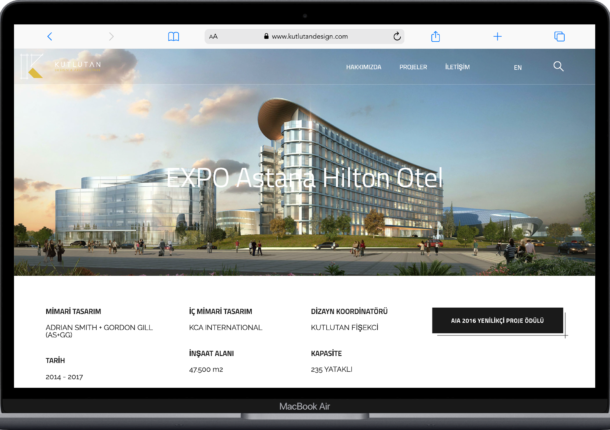Open the PROJELER menu item
The height and width of the screenshot is (430, 610).
click(x=413, y=67)
